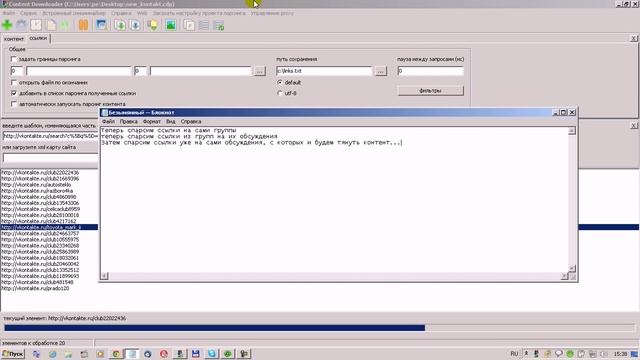Select the link ending in autostekto
The image size is (640, 360).
(x=36, y=185)
